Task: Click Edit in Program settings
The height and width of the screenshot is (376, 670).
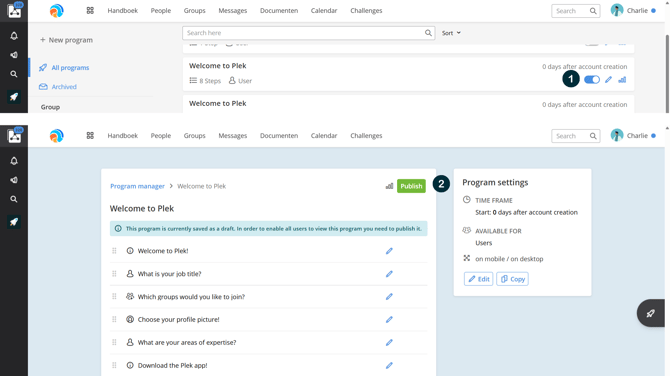Action: click(x=479, y=279)
